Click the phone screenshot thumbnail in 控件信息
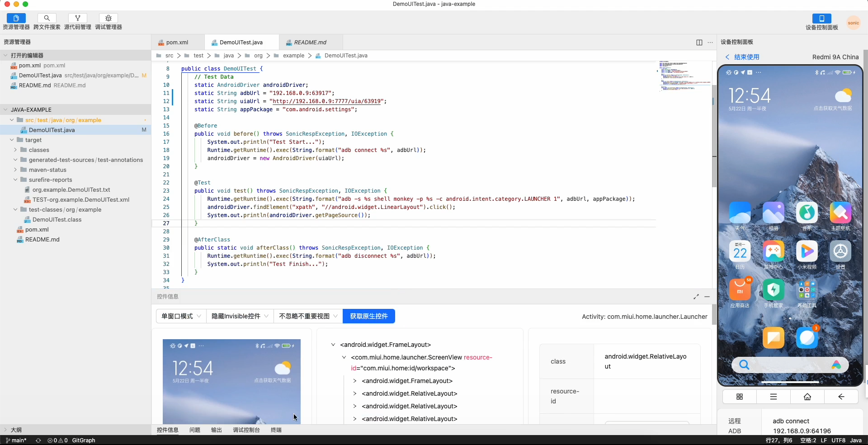Screen dimensions: 868x445 tap(231, 382)
